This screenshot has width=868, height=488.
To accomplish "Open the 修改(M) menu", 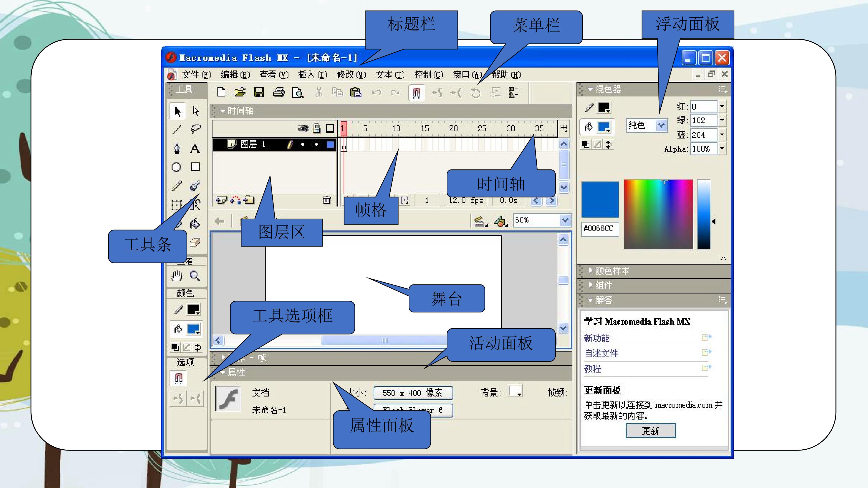I will (351, 74).
